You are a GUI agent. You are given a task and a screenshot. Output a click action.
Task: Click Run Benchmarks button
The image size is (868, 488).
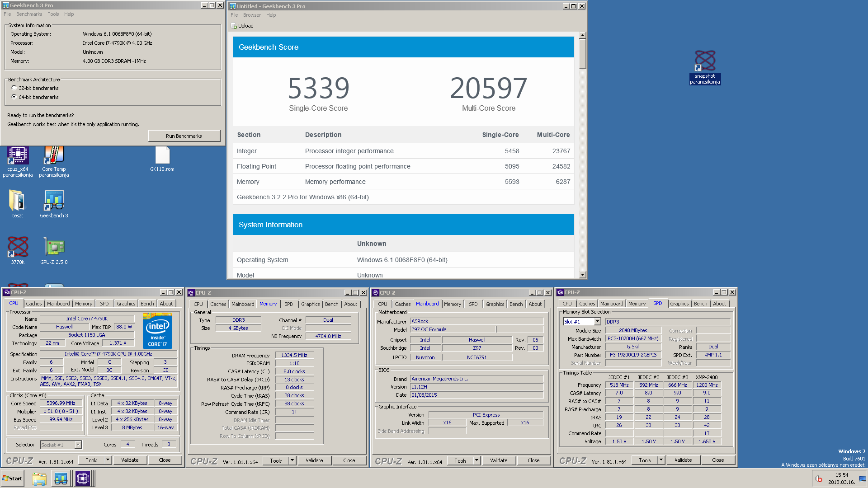(184, 136)
